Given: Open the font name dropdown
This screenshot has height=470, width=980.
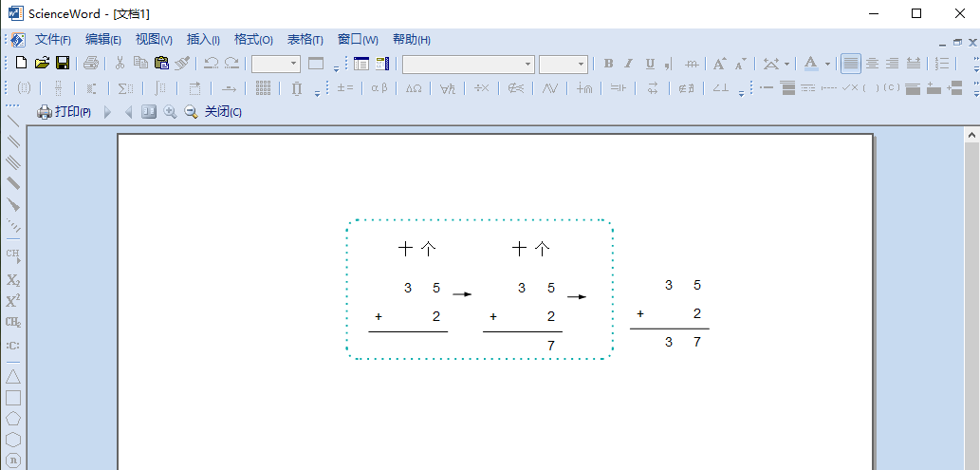Looking at the screenshot, I should pos(528,64).
